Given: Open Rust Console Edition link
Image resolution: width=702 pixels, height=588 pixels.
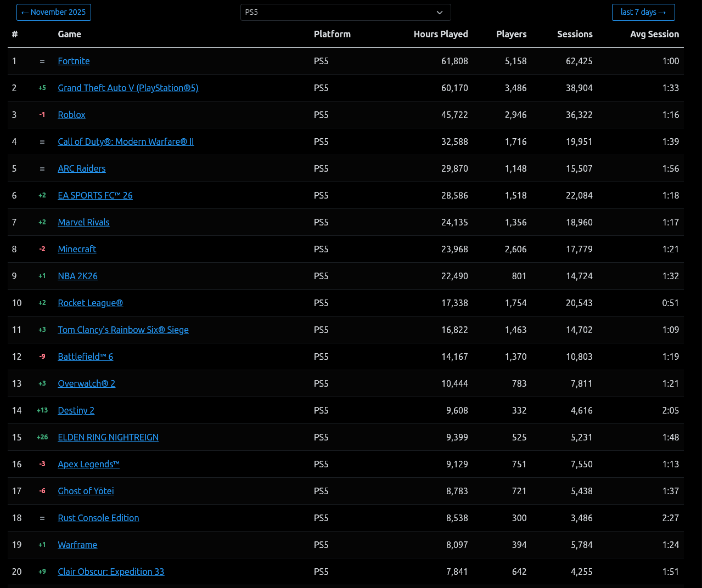Looking at the screenshot, I should click(98, 518).
